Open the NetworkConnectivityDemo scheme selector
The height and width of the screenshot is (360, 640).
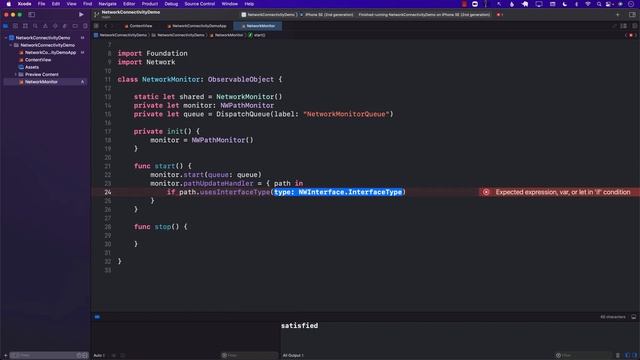268,15
